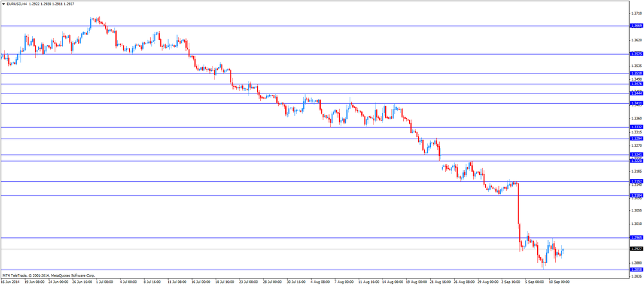Click the 1.3490 price scale value
Image resolution: width=644 pixels, height=285 pixels.
[637, 79]
